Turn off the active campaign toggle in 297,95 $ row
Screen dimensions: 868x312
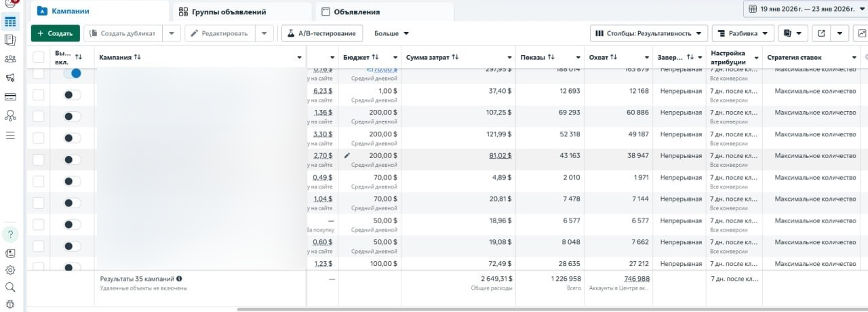tap(72, 73)
